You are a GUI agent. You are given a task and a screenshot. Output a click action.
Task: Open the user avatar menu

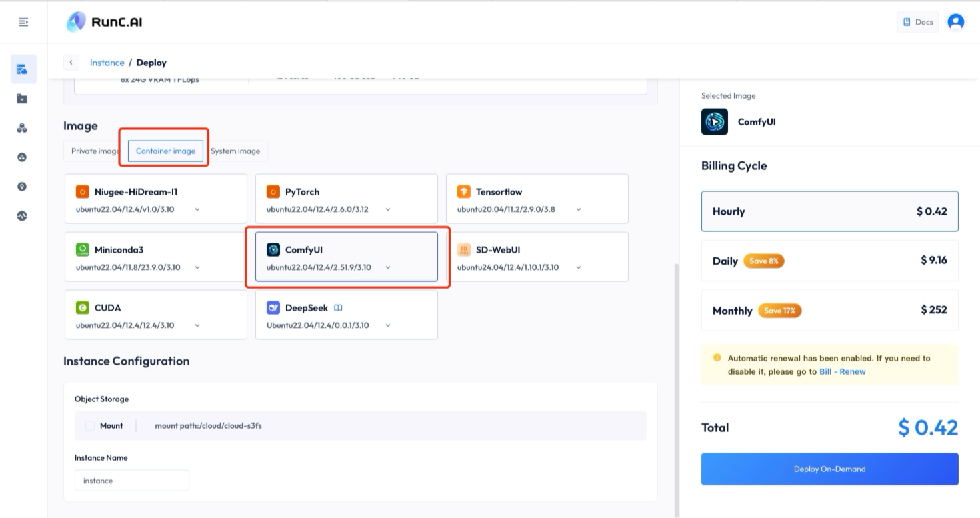tap(956, 22)
